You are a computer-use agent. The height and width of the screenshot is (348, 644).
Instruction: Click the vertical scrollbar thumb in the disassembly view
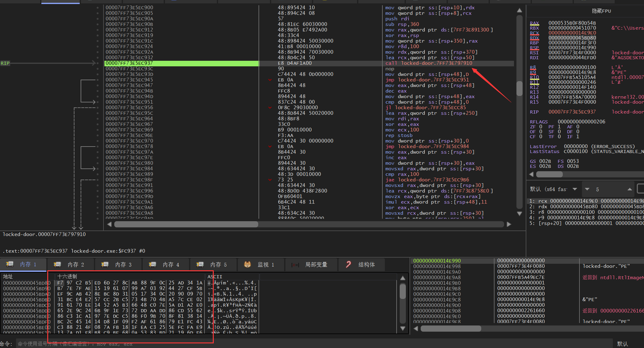click(520, 88)
